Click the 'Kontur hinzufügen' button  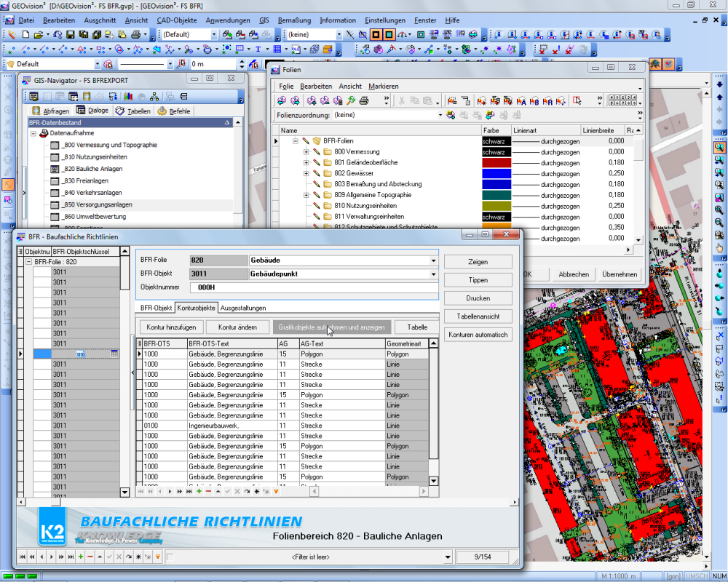pyautogui.click(x=171, y=327)
